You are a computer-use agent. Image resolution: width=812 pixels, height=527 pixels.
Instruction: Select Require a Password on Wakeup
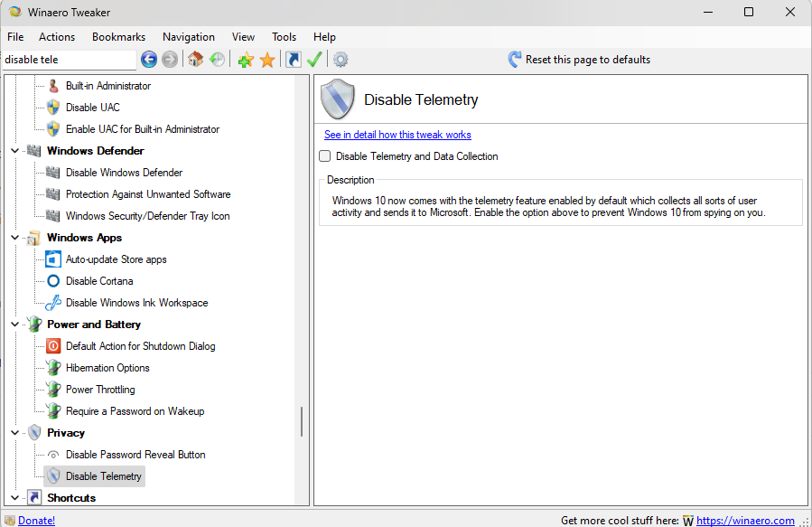point(135,411)
